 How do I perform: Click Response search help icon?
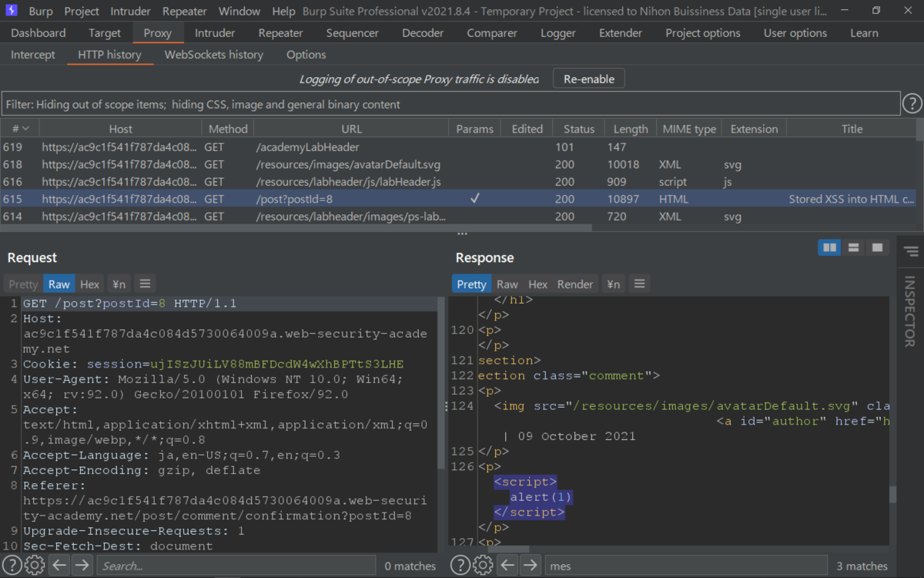[460, 566]
